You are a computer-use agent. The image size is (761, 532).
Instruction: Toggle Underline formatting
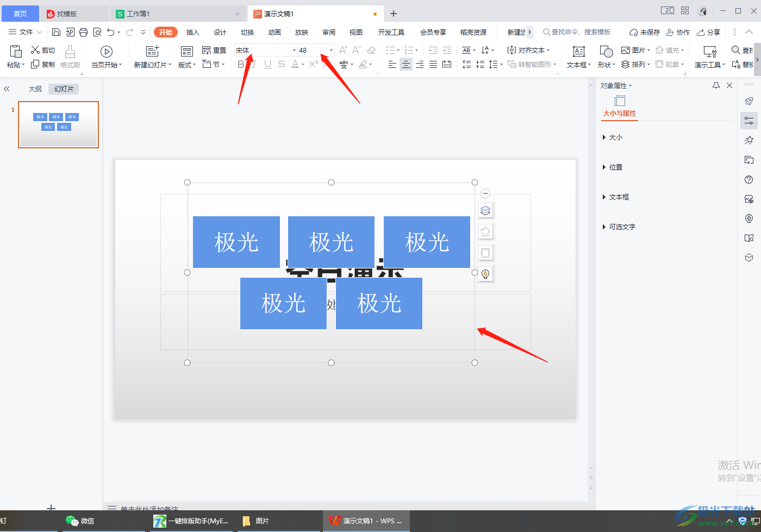pyautogui.click(x=267, y=64)
